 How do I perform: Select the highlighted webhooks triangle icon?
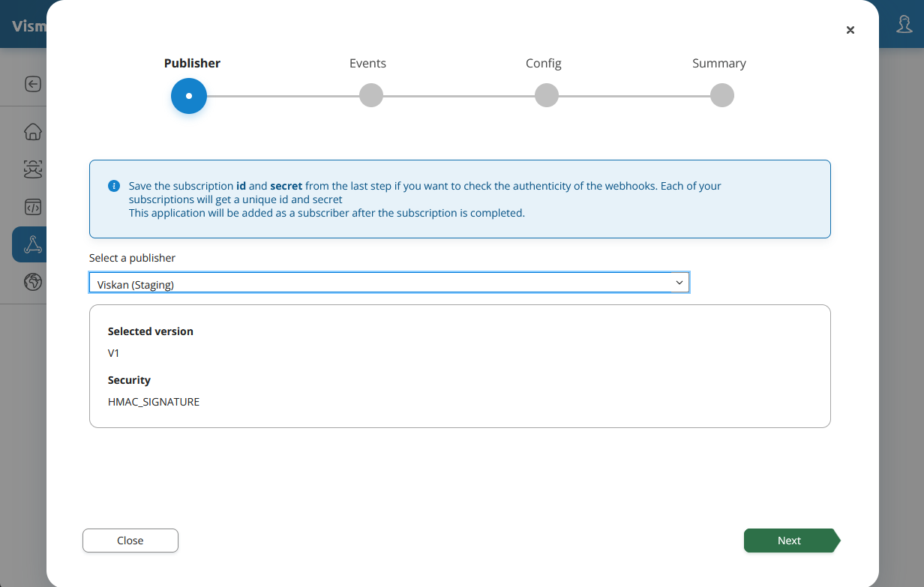[x=33, y=244]
